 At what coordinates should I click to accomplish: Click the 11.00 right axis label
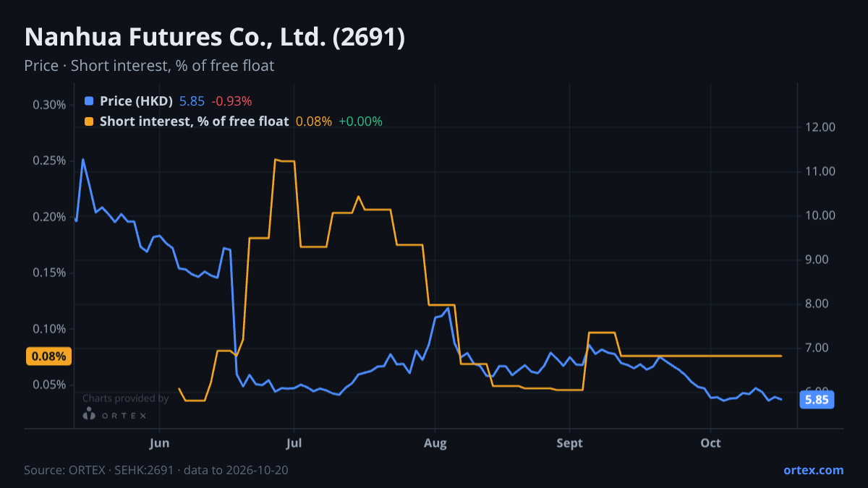pyautogui.click(x=820, y=171)
